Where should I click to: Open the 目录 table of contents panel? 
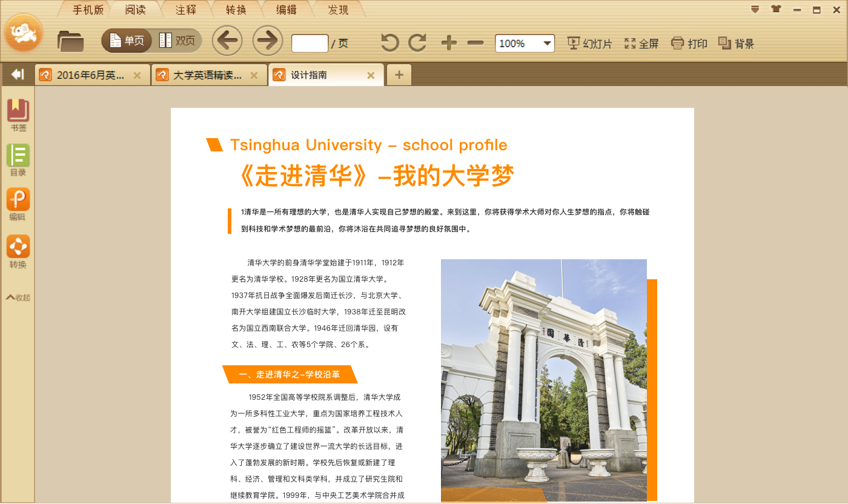click(18, 157)
